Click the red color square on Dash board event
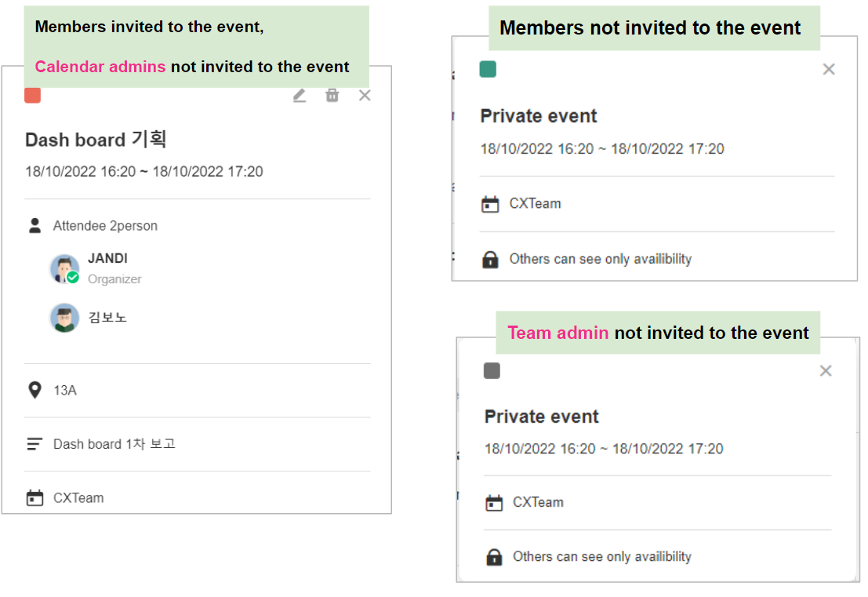Viewport: 868px width, 597px height. [33, 96]
